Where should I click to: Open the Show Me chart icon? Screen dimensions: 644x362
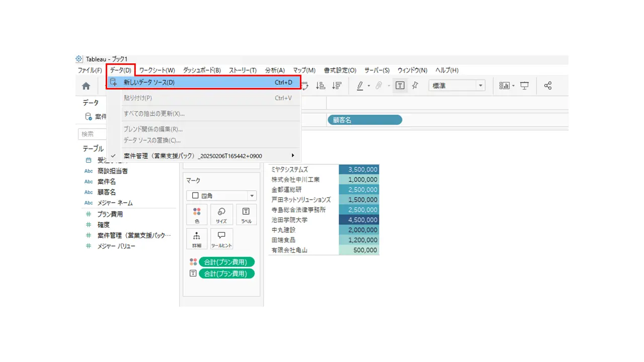pyautogui.click(x=504, y=85)
